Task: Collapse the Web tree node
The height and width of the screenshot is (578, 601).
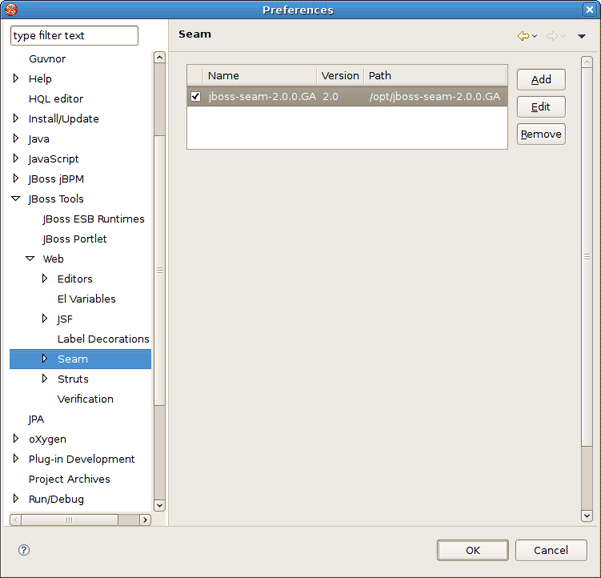Action: point(30,259)
